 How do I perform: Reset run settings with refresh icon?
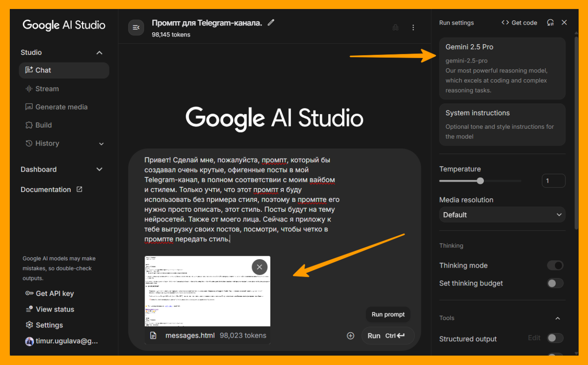550,22
